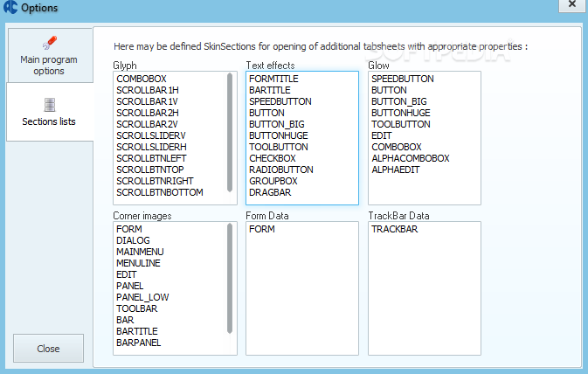Select BARPANEL in the Corner images list
588x374 pixels.
[x=138, y=343]
